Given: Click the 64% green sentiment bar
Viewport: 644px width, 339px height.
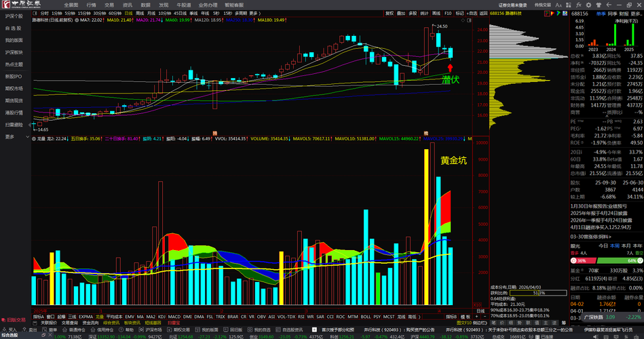Looking at the screenshot, I should (x=620, y=260).
